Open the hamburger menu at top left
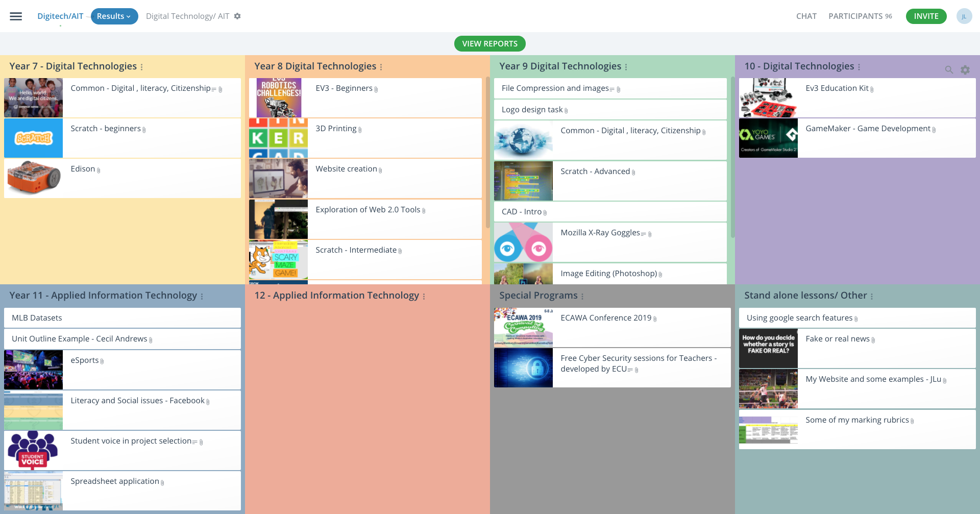Image resolution: width=980 pixels, height=514 pixels. tap(16, 16)
